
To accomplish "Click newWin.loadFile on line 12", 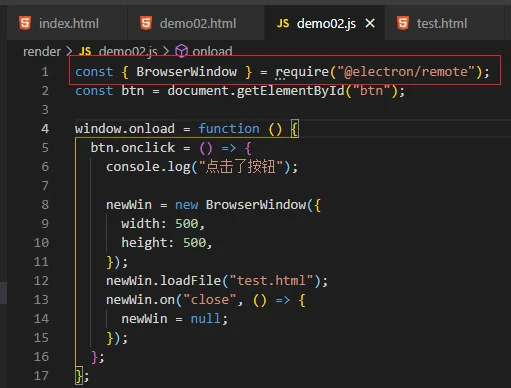I will 164,281.
